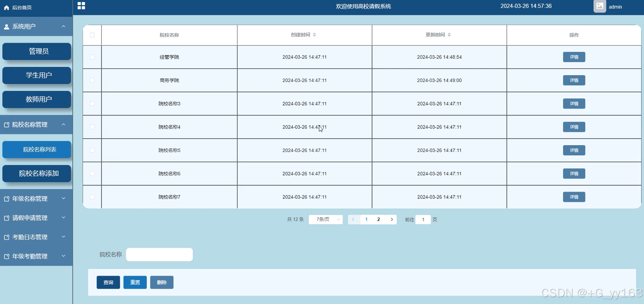Click the 查询 button
Image resolution: width=644 pixels, height=304 pixels.
[108, 282]
